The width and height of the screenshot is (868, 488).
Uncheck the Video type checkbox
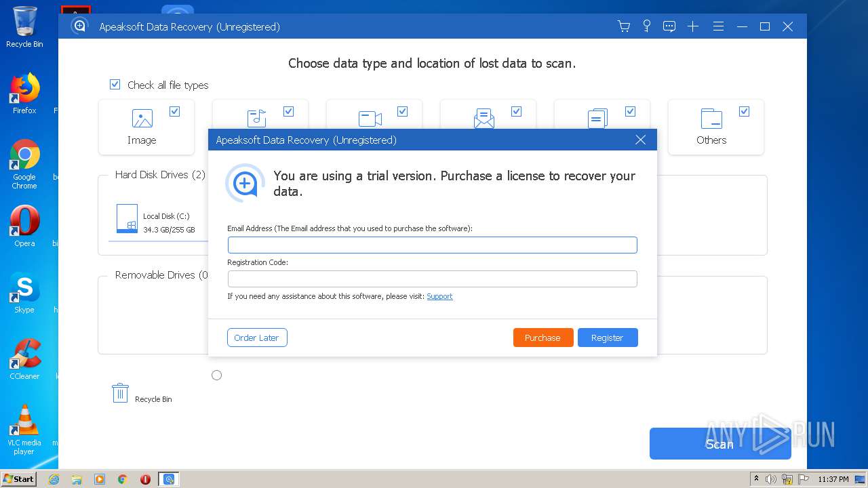click(x=402, y=111)
